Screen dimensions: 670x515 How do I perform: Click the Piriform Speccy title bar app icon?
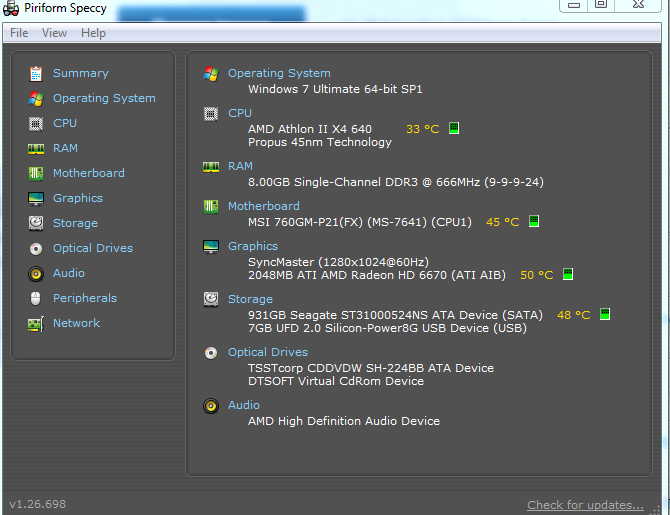(11, 8)
